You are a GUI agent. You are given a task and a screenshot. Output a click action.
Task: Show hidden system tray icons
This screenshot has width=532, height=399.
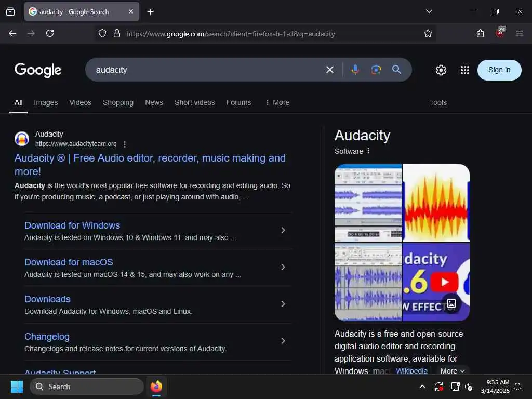[422, 387]
